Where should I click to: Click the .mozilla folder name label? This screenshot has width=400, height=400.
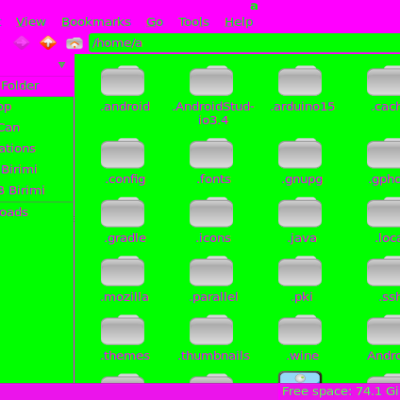124,297
